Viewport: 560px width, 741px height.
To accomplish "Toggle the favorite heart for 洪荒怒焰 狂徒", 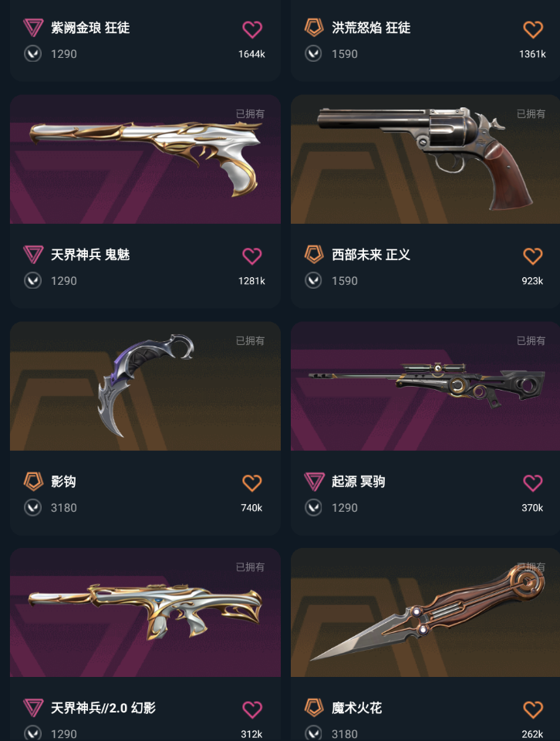I will [532, 29].
